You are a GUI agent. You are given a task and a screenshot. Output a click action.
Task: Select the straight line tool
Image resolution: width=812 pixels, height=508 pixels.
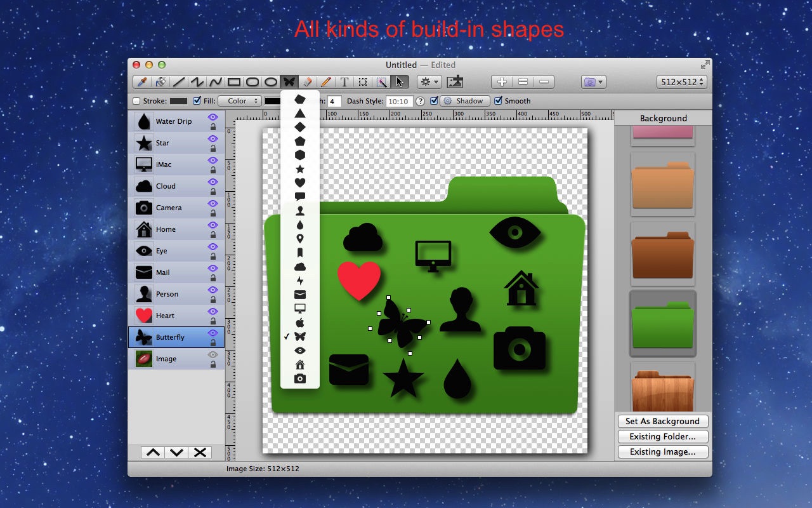(x=180, y=82)
